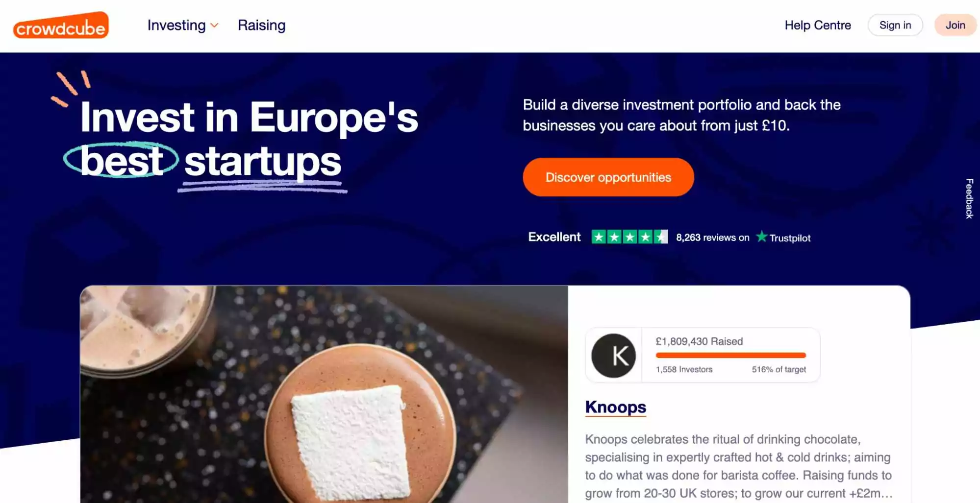Click the Join button
The height and width of the screenshot is (503, 980).
click(954, 25)
